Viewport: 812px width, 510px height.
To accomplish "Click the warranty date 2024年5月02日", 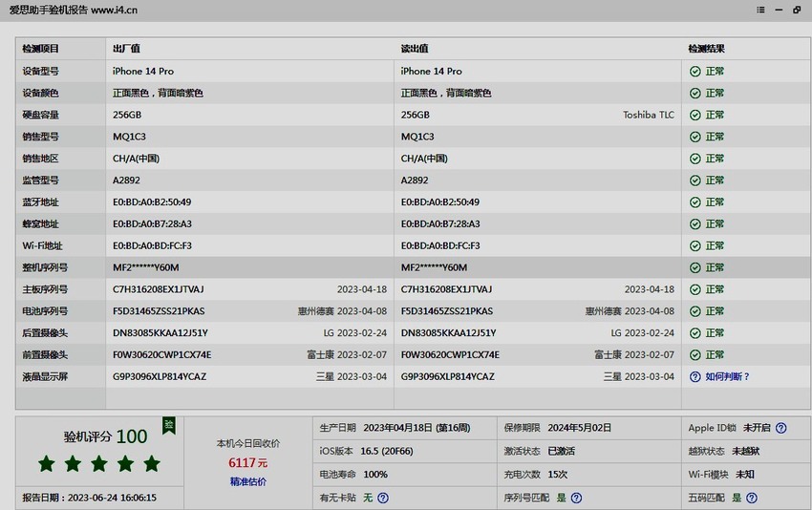I will [x=580, y=428].
